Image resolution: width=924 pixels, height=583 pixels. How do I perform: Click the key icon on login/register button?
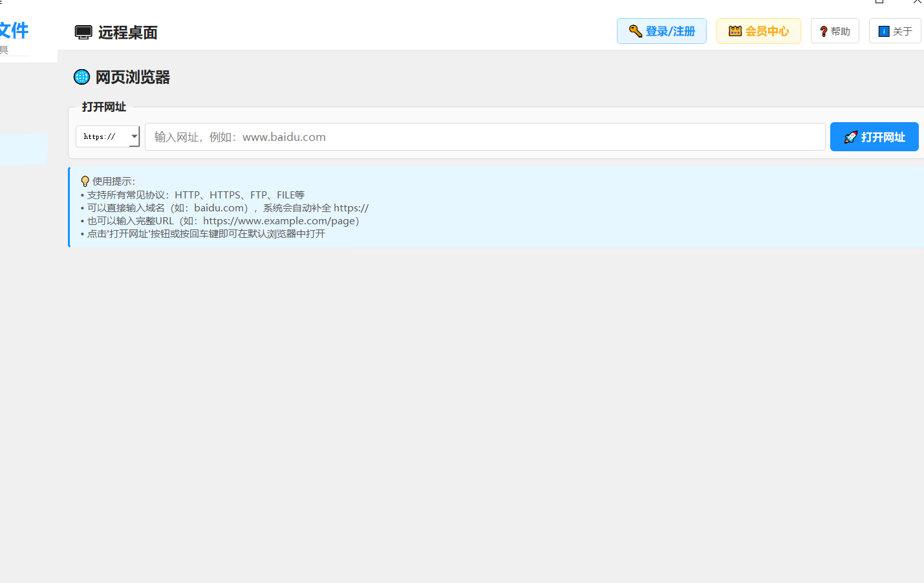click(x=635, y=31)
